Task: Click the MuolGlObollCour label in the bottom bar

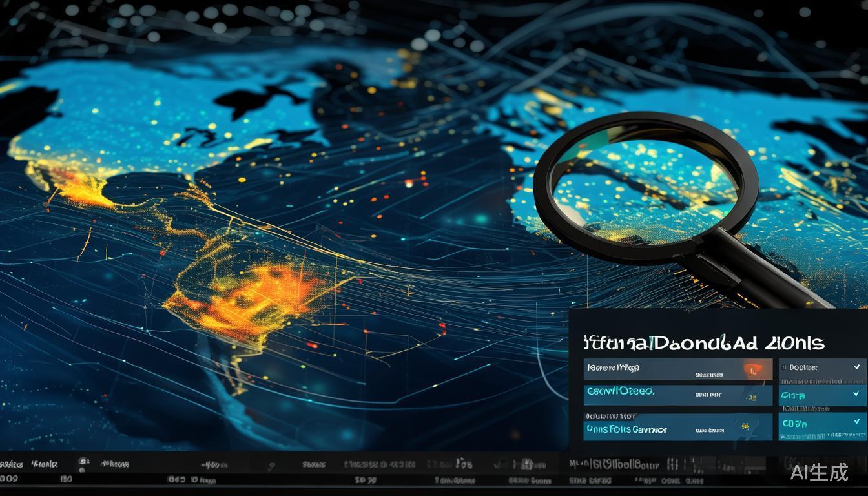Action: 614,464
